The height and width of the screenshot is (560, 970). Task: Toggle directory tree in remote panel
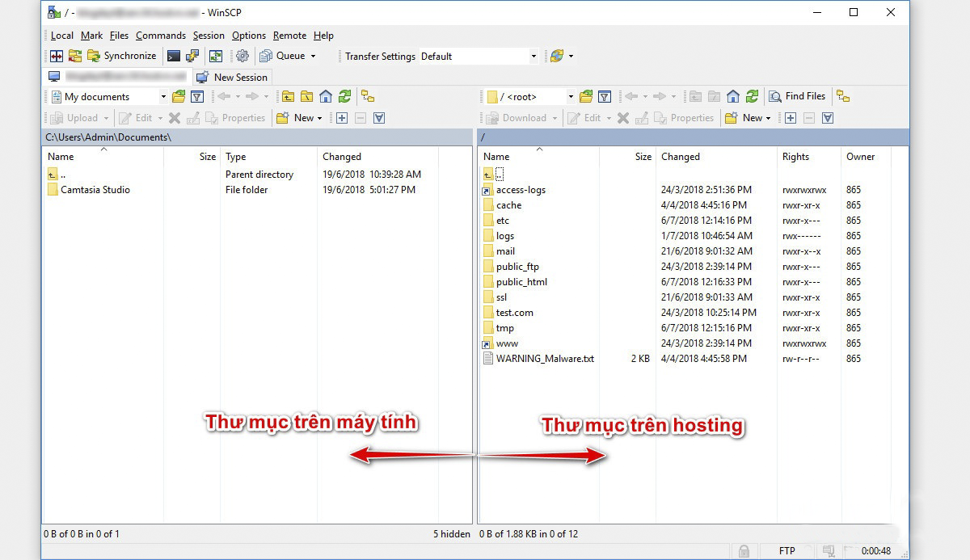pyautogui.click(x=843, y=96)
